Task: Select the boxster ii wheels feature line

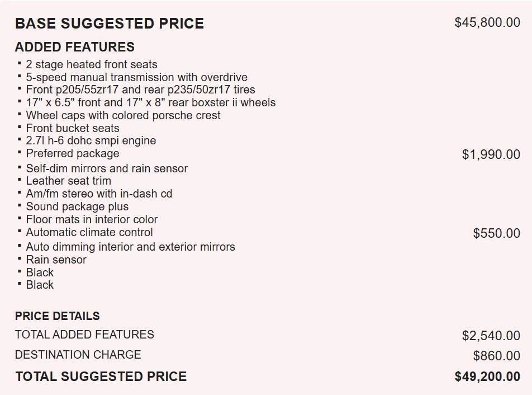Action: (x=150, y=102)
